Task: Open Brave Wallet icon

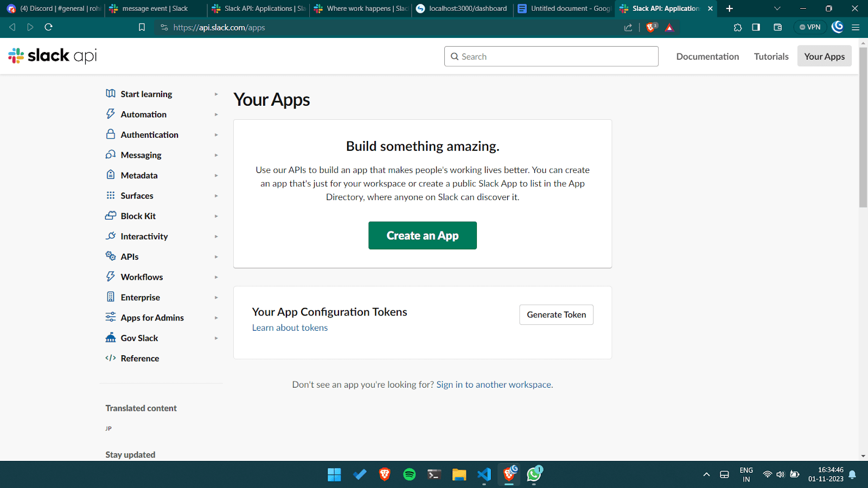Action: [777, 27]
